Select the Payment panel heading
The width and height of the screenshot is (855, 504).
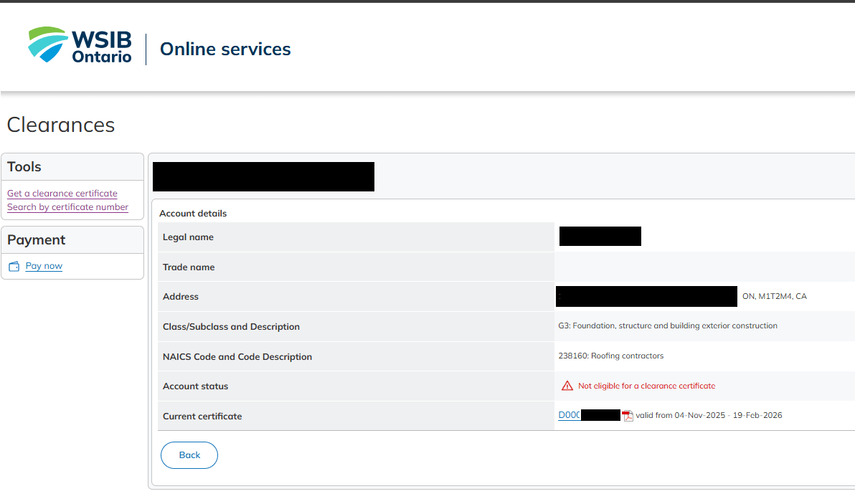click(36, 239)
